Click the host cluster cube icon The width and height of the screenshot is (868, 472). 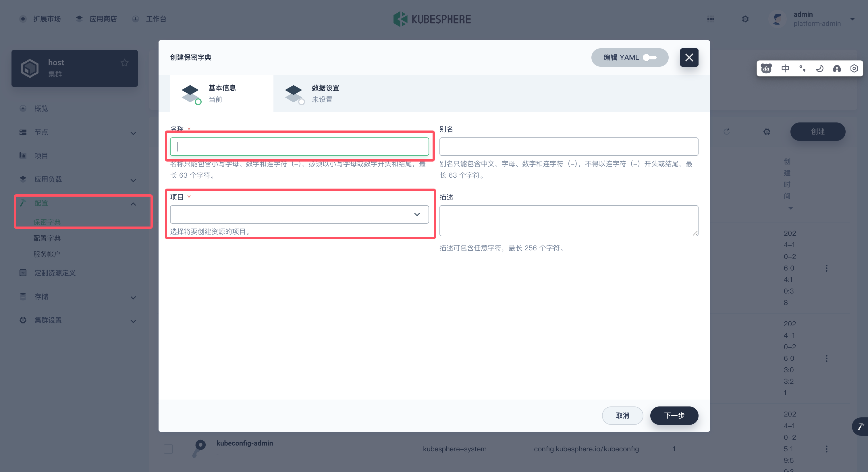(x=30, y=68)
